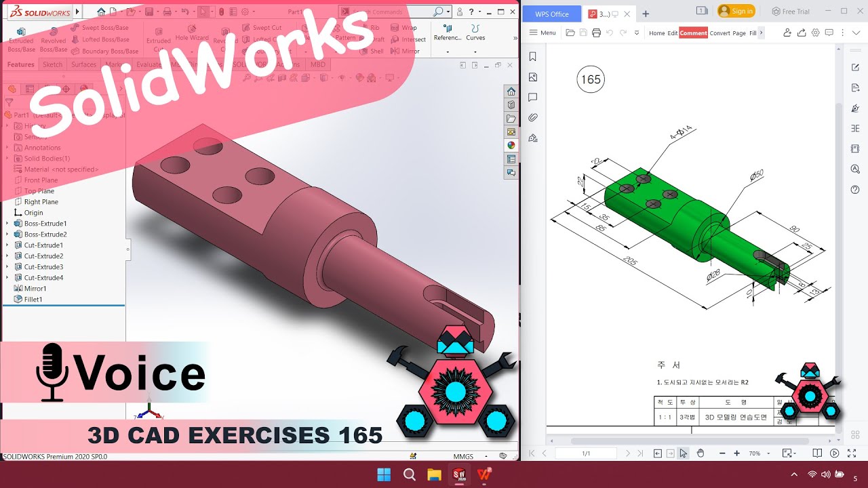Click the WPS Settings gear icon
This screenshot has width=868, height=488.
coord(815,33)
